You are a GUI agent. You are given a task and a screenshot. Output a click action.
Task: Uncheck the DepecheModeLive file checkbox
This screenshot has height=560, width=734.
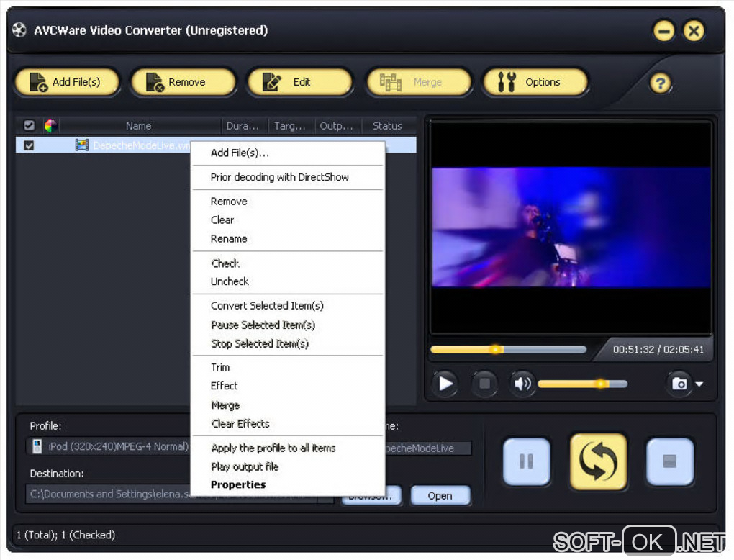click(29, 145)
